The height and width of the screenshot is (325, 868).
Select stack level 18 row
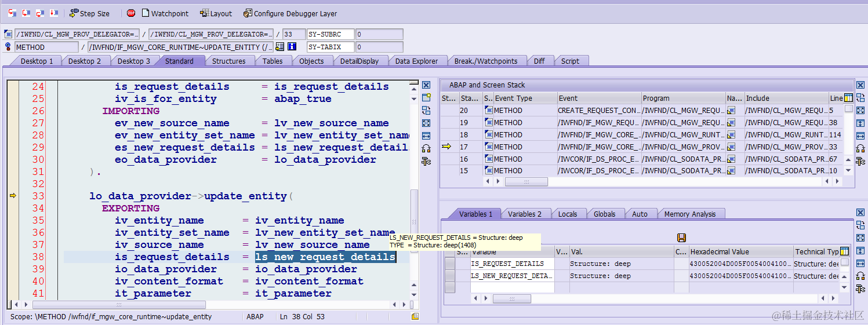(644, 134)
